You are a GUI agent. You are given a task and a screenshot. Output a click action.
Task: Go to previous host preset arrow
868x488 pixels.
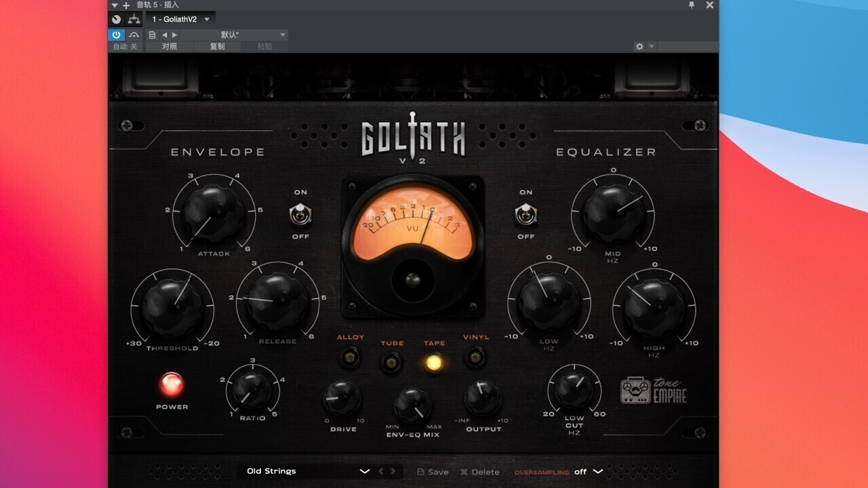pyautogui.click(x=165, y=35)
